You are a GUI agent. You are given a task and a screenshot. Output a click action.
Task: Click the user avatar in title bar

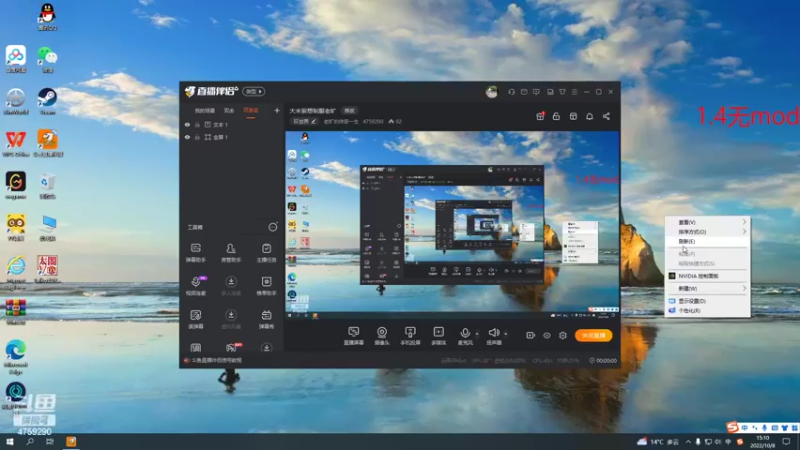491,92
